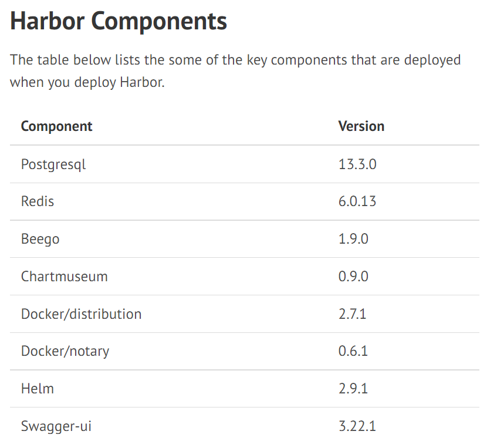Select the Postgresql component cell
487x448 pixels.
pos(53,164)
